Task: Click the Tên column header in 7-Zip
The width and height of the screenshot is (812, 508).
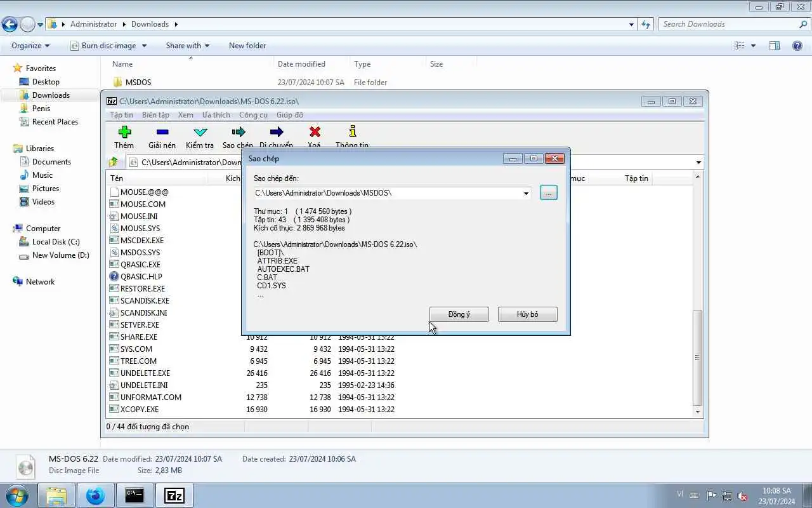Action: [x=157, y=178]
